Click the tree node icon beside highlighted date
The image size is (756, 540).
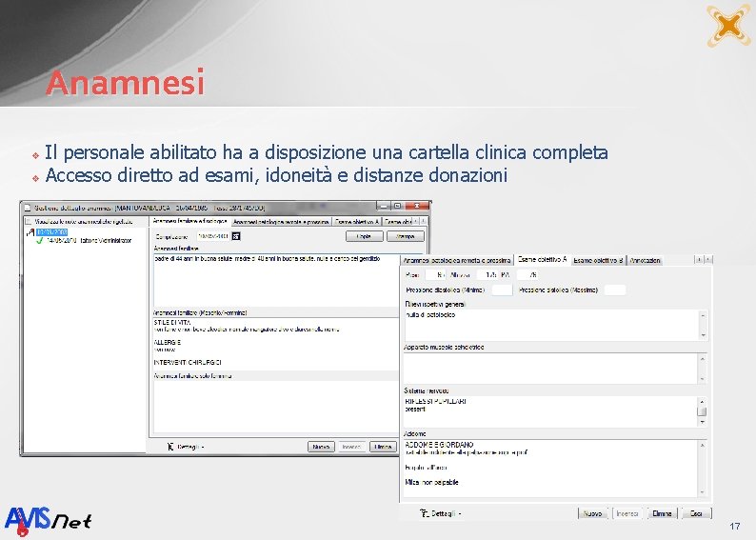pos(30,232)
